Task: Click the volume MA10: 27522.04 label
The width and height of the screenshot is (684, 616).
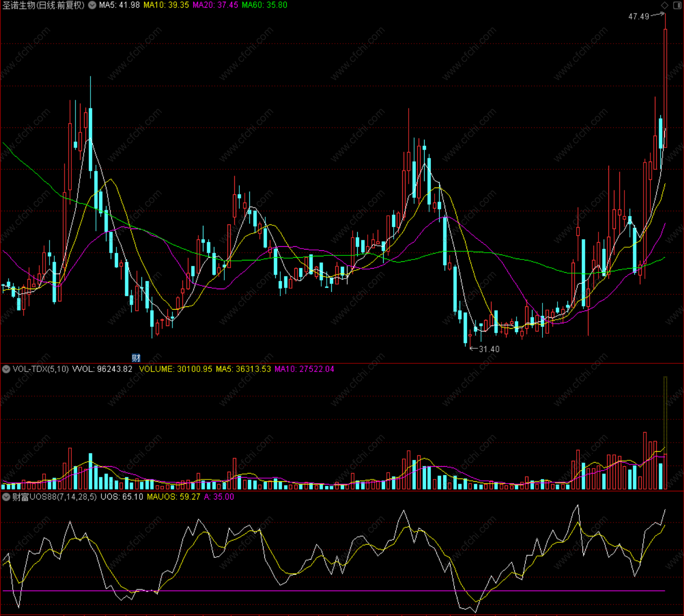Action: coord(304,369)
